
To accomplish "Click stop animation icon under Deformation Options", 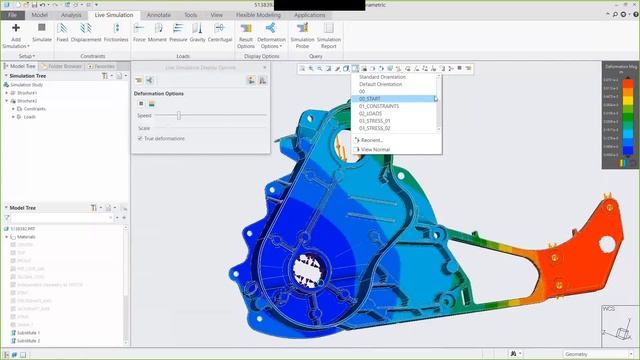I will 141,104.
